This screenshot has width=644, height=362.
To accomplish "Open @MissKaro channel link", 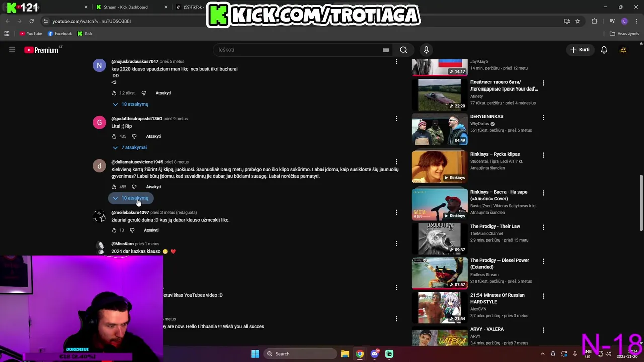I will (122, 244).
